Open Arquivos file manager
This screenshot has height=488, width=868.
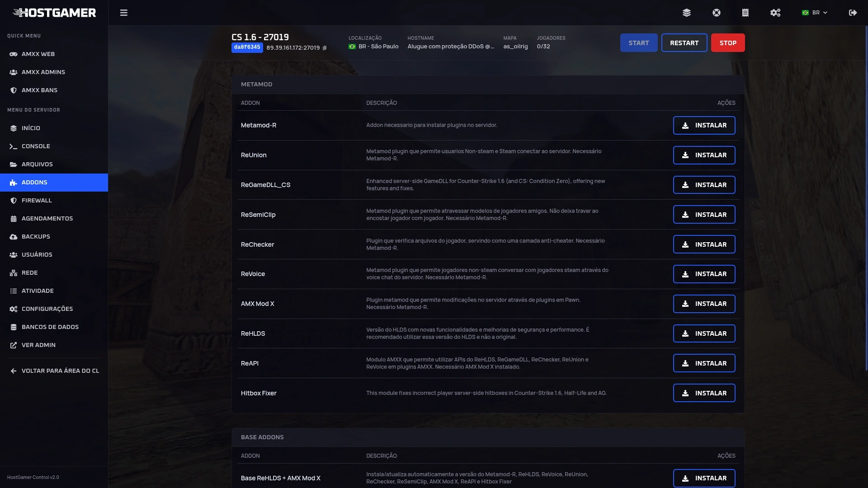pyautogui.click(x=54, y=164)
